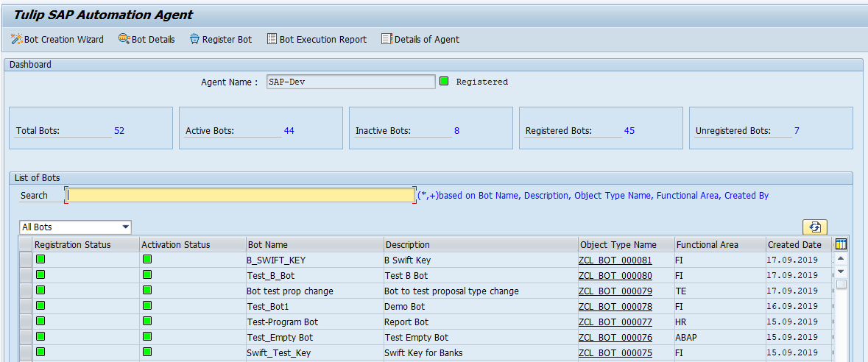Open object type ZCL_BOT_000075 link
The width and height of the screenshot is (868, 362).
(x=615, y=352)
